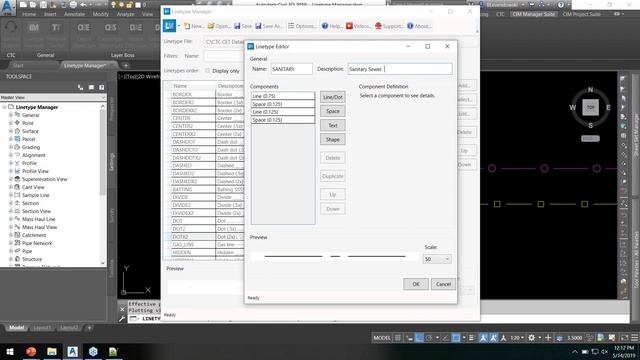
Task: Expand the Section View tree node
Action: point(11,211)
